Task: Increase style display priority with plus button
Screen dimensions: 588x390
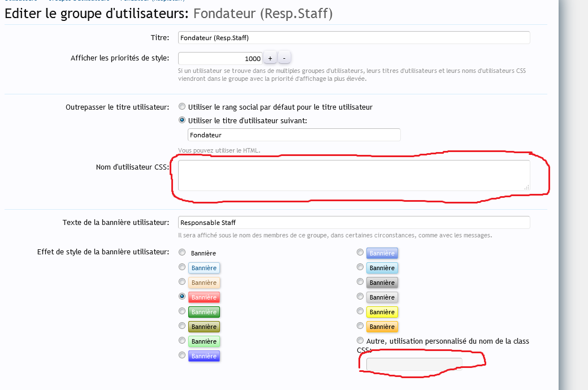Action: 270,58
